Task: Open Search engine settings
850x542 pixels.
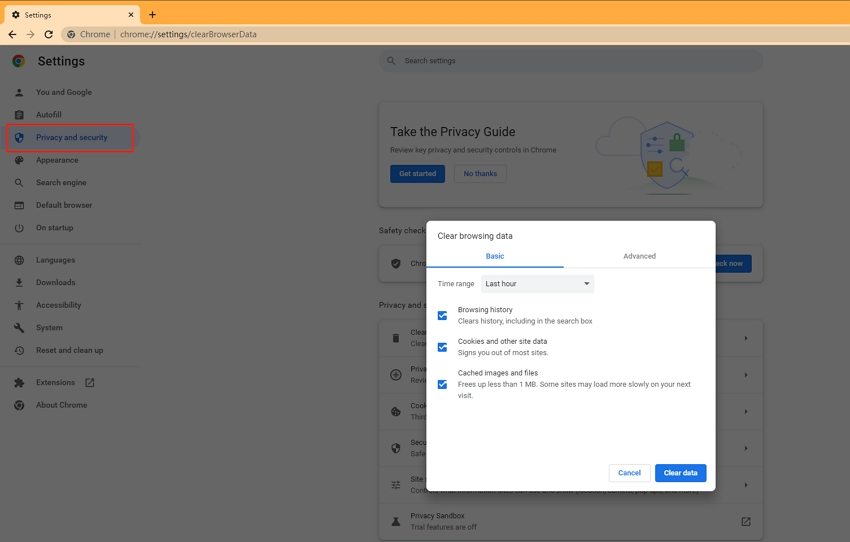Action: 61,183
